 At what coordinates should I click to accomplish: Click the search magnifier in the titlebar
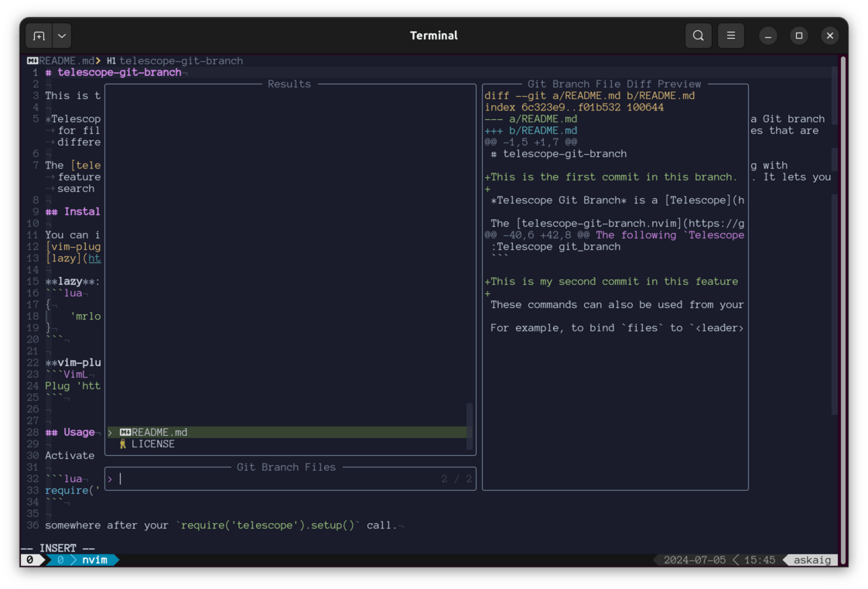click(x=697, y=35)
